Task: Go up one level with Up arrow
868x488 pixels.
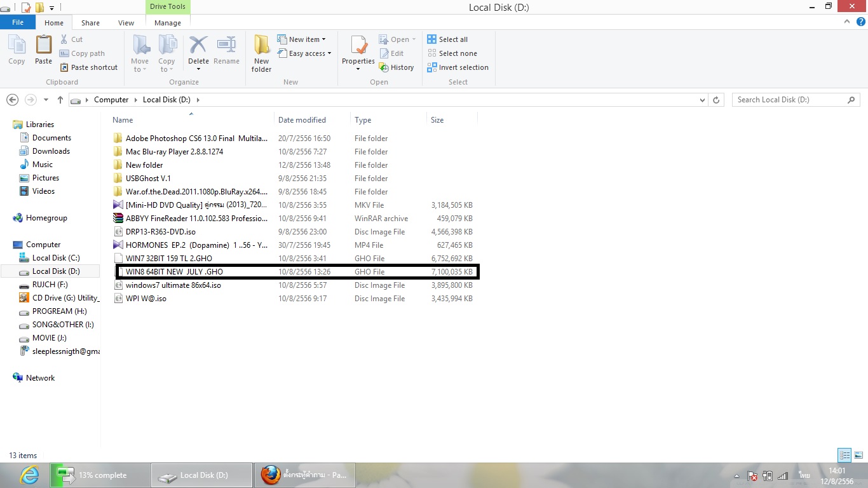Action: pyautogui.click(x=60, y=100)
